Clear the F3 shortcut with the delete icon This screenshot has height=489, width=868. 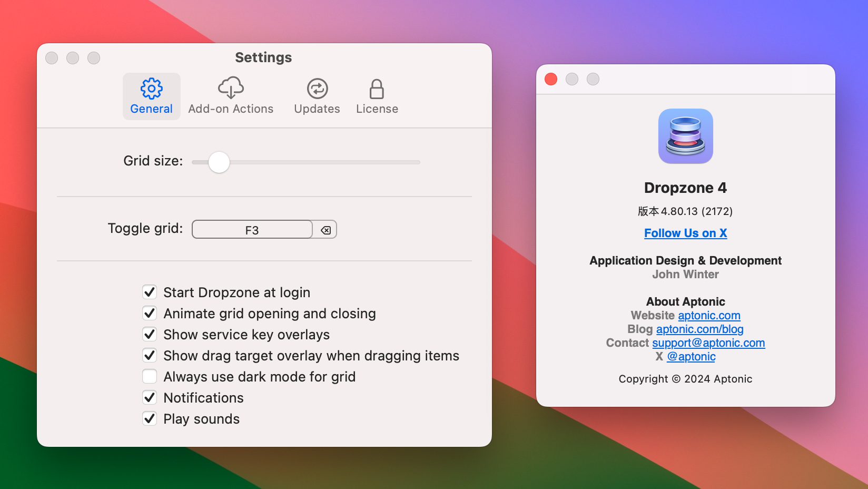[326, 229]
